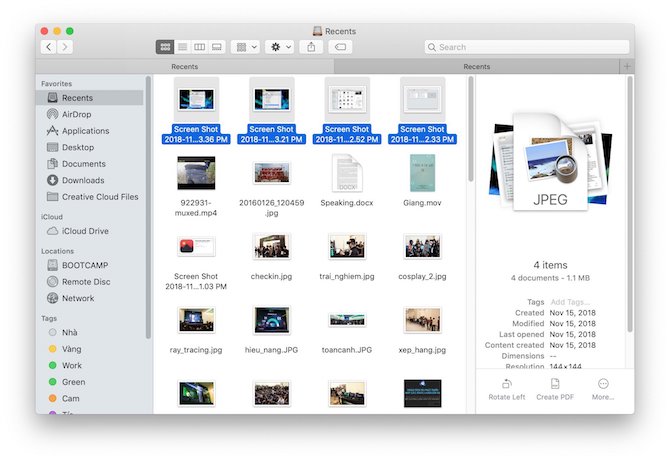Filter by the Vàng yellow tag

click(90, 349)
